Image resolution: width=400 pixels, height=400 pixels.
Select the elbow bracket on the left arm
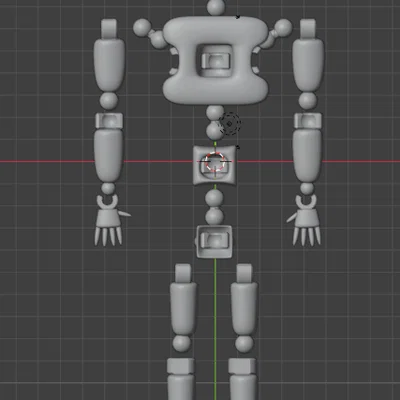109,120
